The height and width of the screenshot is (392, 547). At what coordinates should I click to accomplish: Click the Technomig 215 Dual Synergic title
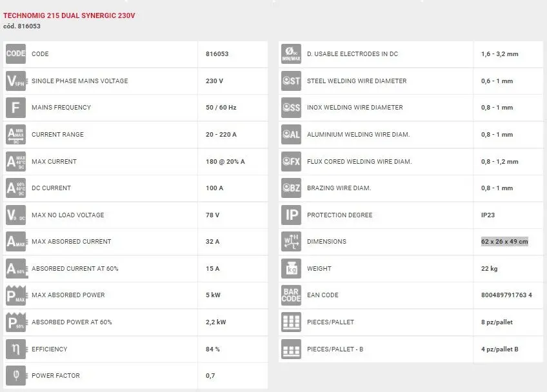[69, 15]
